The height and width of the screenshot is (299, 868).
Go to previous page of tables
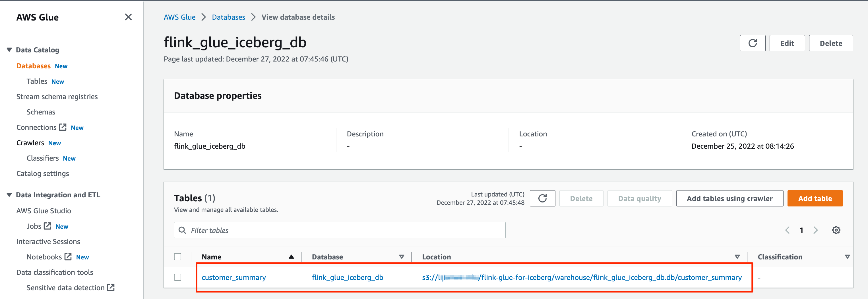point(787,230)
